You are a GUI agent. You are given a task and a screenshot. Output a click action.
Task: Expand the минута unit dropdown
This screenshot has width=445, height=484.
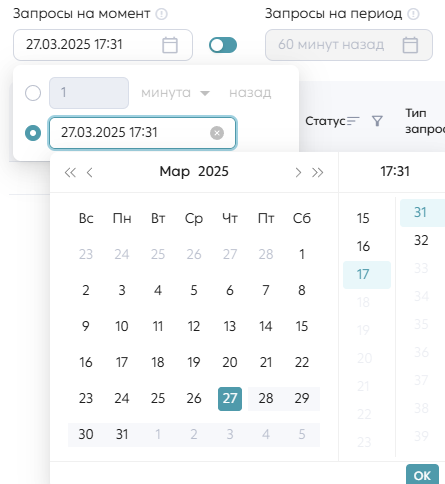pos(175,93)
